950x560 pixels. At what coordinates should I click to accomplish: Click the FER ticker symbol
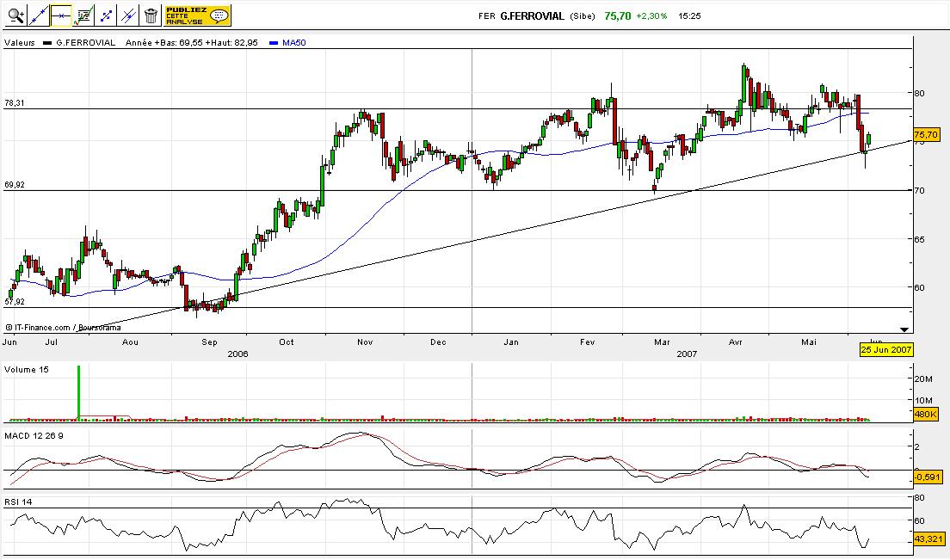pyautogui.click(x=487, y=16)
